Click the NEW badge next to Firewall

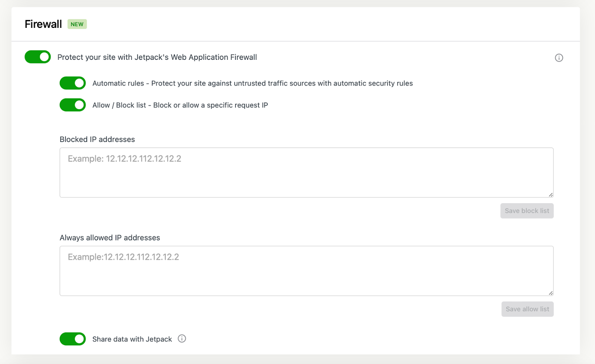[x=77, y=24]
